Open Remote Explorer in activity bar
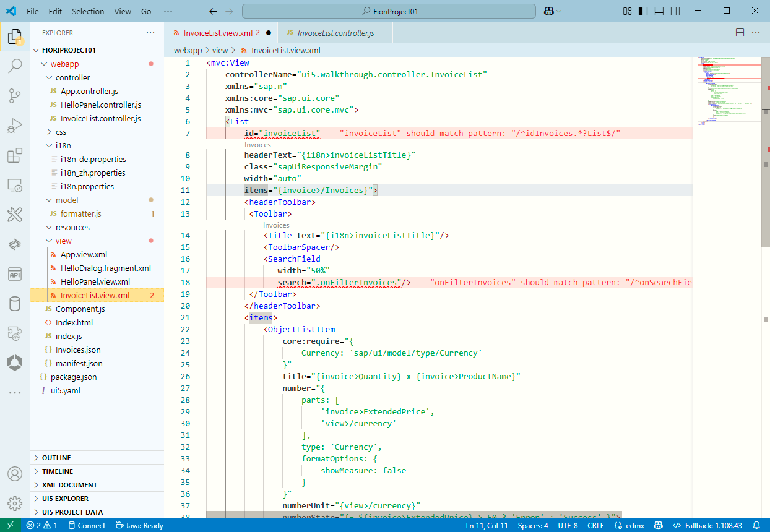This screenshot has height=532, width=770. click(x=15, y=185)
